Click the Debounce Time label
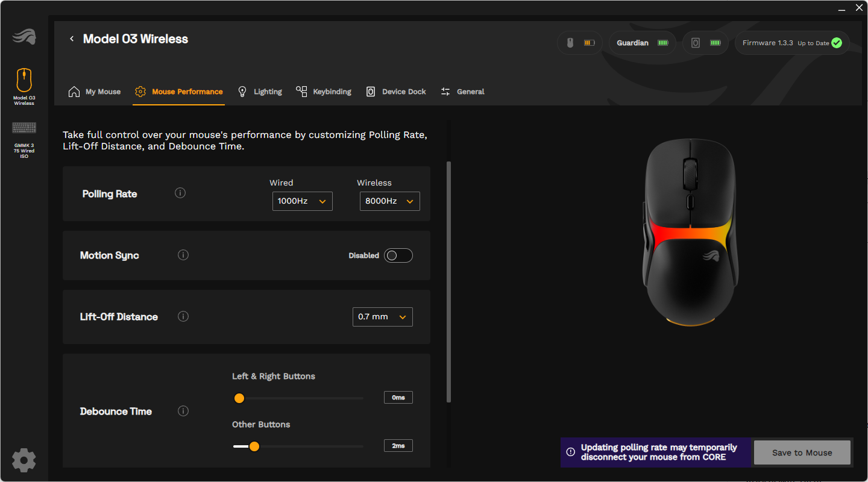This screenshot has height=482, width=868. coord(116,412)
